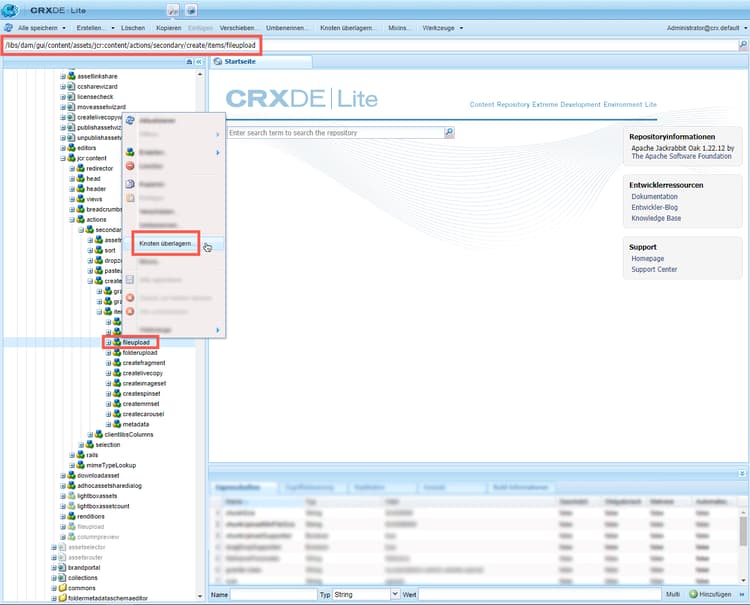Click Kopieren in the toolbar
This screenshot has width=750, height=605.
169,28
